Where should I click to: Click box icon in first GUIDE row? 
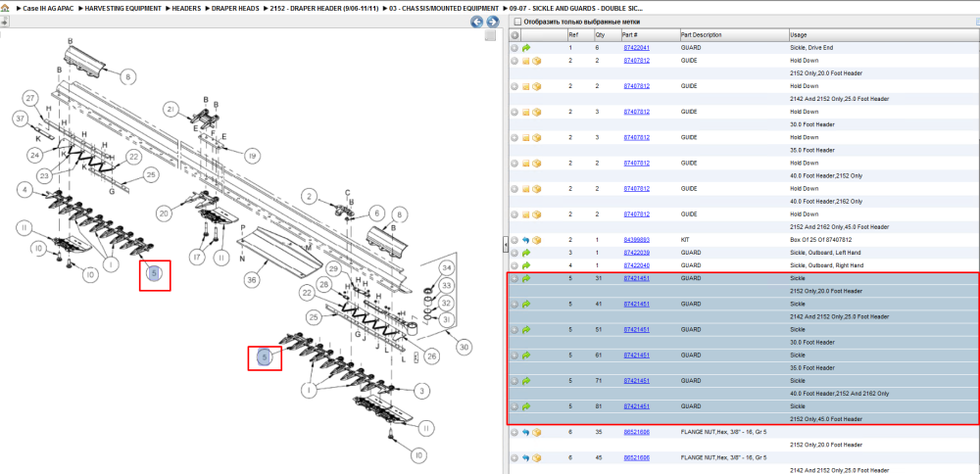pos(536,61)
